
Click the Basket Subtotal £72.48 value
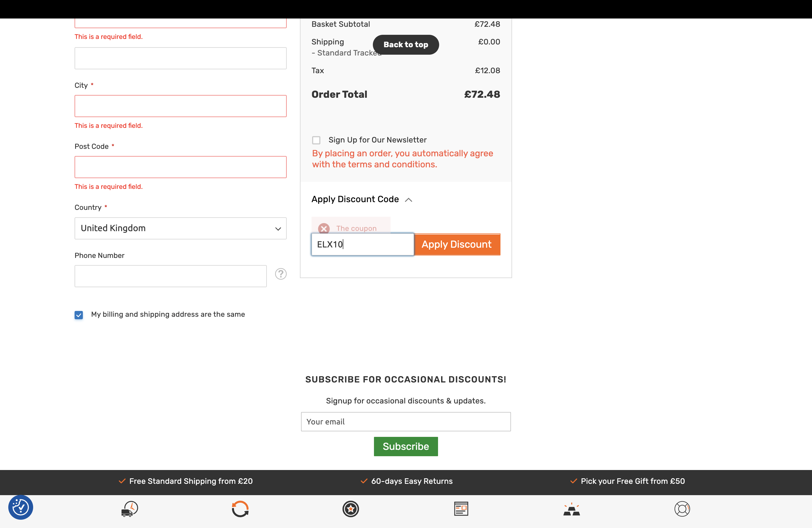point(487,24)
